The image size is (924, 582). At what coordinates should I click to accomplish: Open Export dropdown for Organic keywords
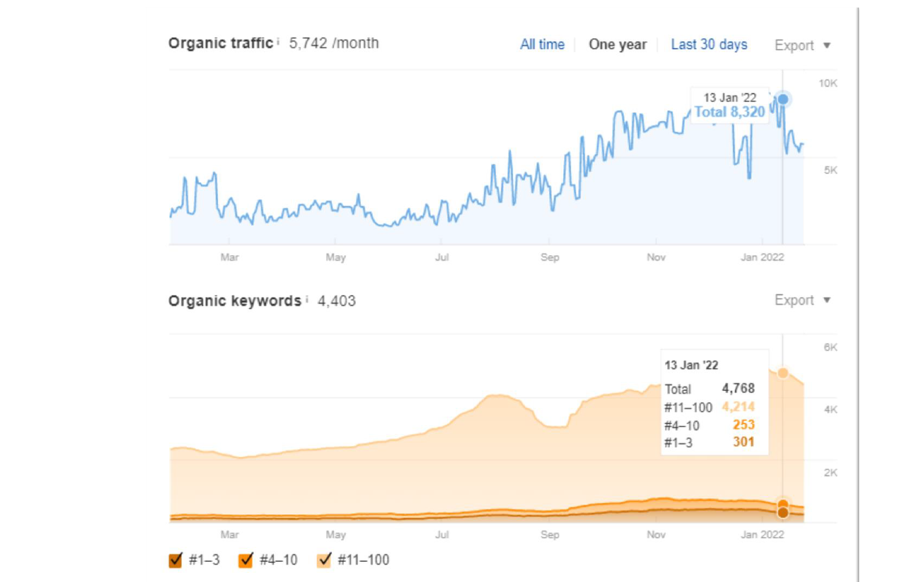coord(794,300)
